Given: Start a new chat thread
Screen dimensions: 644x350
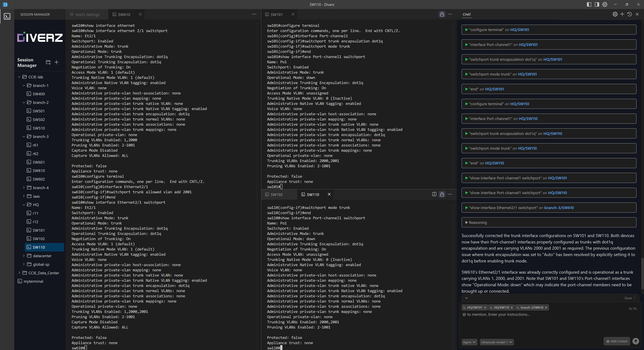Looking at the screenshot, I should (x=622, y=14).
